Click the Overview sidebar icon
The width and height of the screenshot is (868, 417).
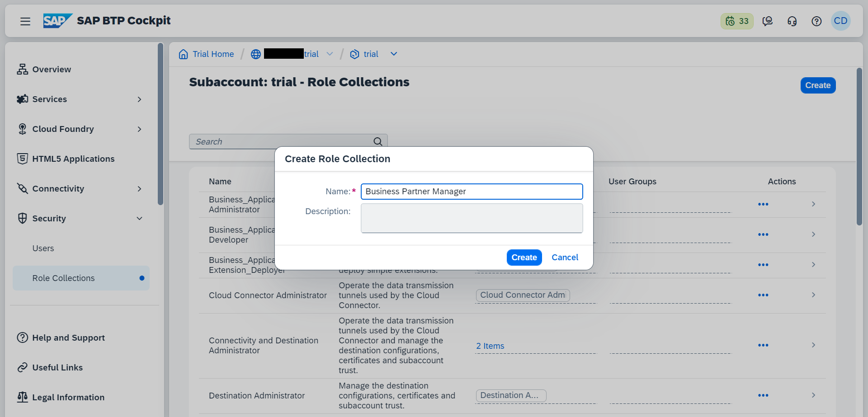pyautogui.click(x=22, y=69)
